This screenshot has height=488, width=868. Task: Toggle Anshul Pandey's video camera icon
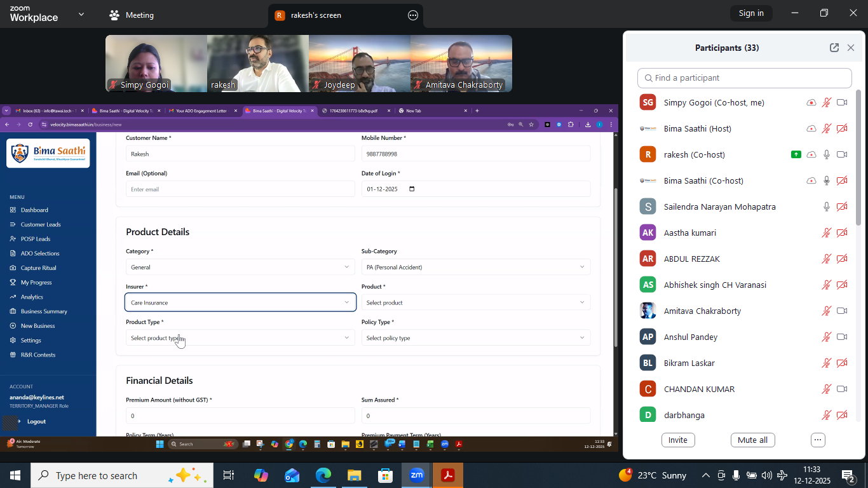click(842, 337)
